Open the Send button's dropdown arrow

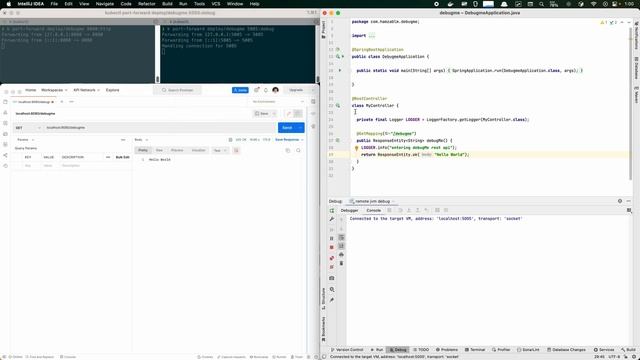pos(301,128)
